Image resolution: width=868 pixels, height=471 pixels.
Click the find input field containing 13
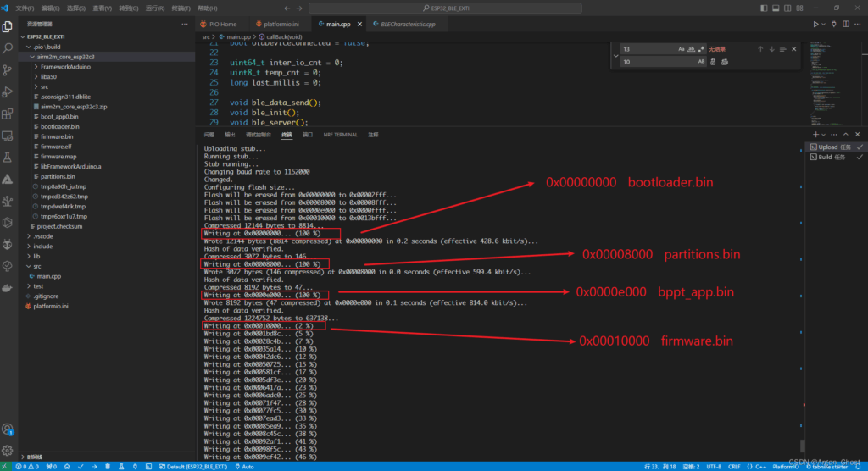644,49
